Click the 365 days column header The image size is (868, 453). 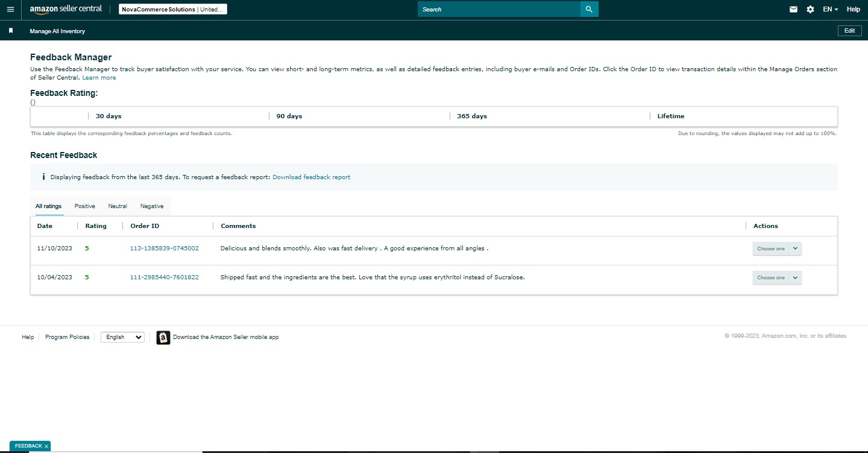[472, 116]
